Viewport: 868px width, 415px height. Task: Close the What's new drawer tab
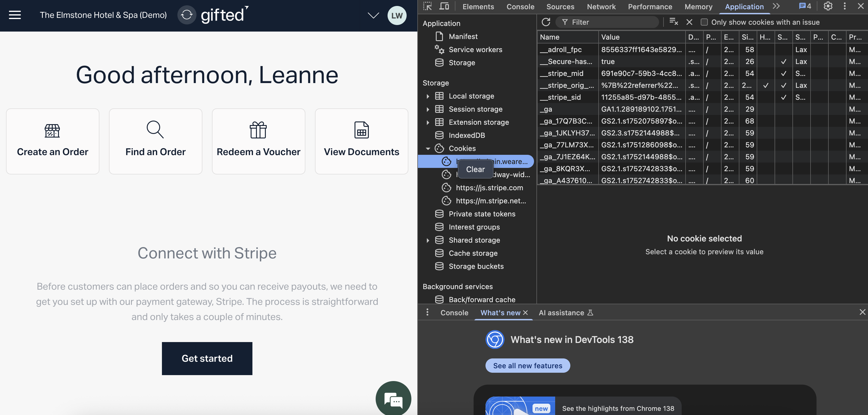pyautogui.click(x=525, y=313)
